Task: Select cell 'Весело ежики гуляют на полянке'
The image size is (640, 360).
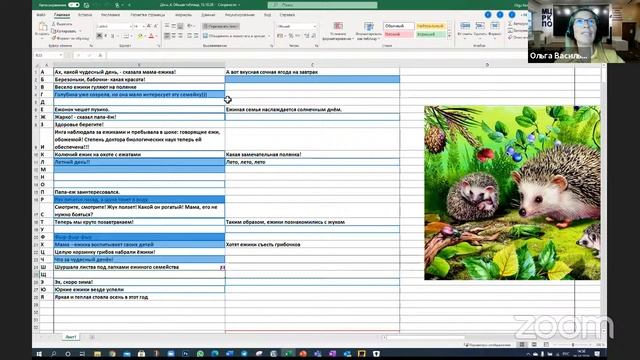Action: coord(139,87)
